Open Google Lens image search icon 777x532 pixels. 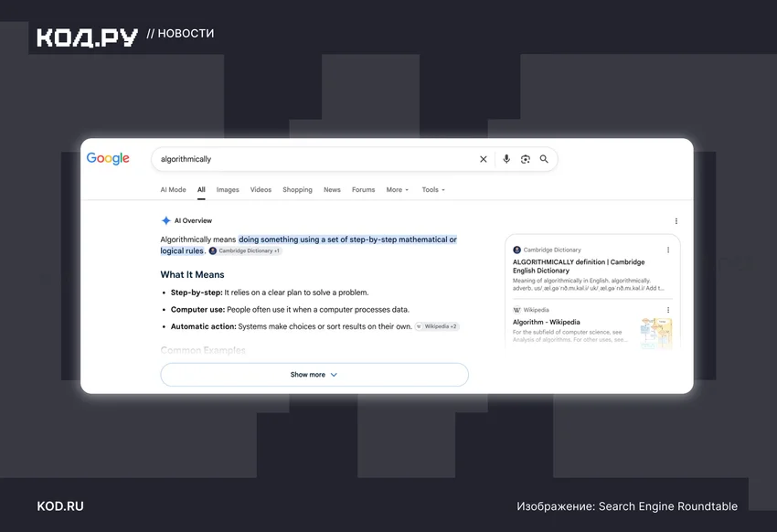click(x=526, y=159)
